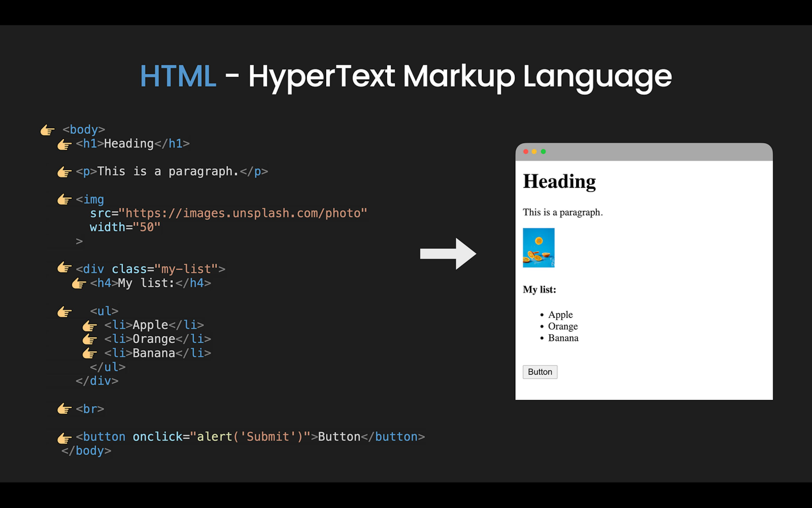This screenshot has width=812, height=508.
Task: Click the <h1>Heading</h1> code line
Action: coord(133,144)
